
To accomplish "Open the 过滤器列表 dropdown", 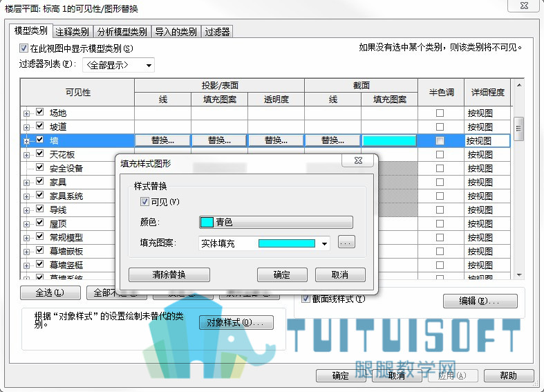I will [118, 65].
